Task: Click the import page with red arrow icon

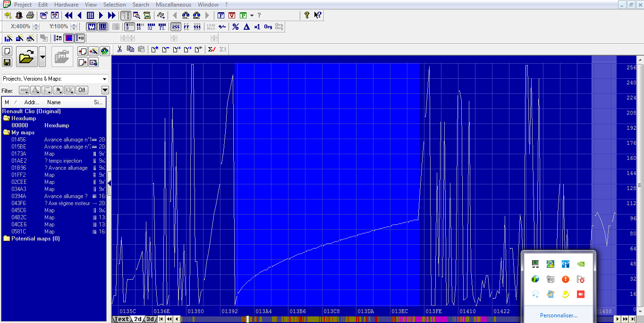Action: coord(83,51)
